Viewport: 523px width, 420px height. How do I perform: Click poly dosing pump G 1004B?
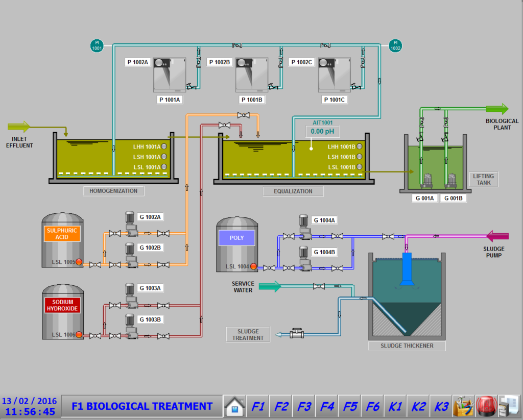pos(305,259)
